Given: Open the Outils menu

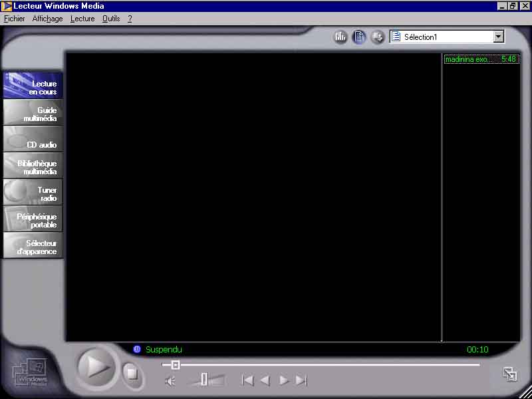Looking at the screenshot, I should 111,19.
